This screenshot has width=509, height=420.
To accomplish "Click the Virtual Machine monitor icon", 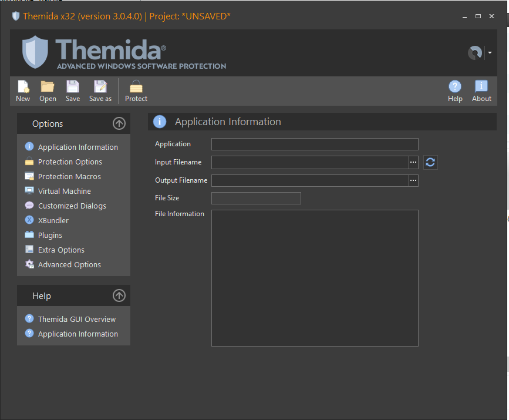I will tap(29, 191).
